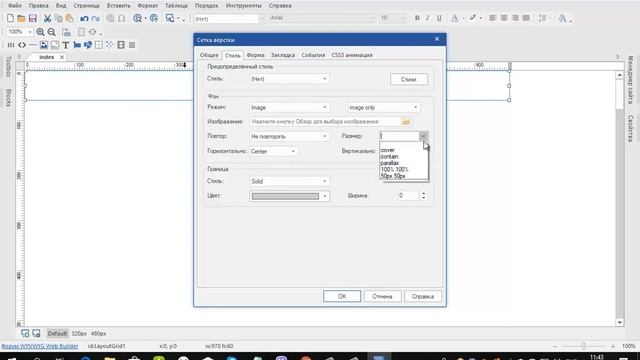
Task: Click the browse folder icon for Изображение
Action: [x=405, y=122]
